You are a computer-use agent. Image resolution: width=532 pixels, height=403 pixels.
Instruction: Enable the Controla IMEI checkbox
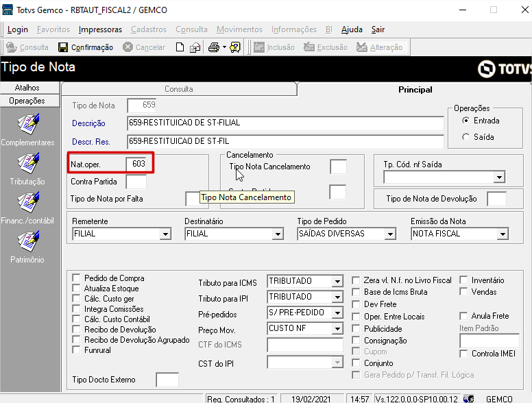463,354
